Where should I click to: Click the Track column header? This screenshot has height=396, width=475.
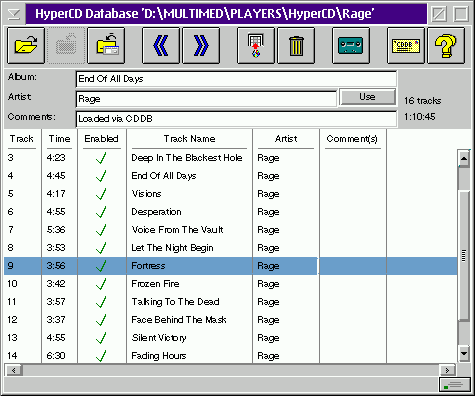(22, 139)
